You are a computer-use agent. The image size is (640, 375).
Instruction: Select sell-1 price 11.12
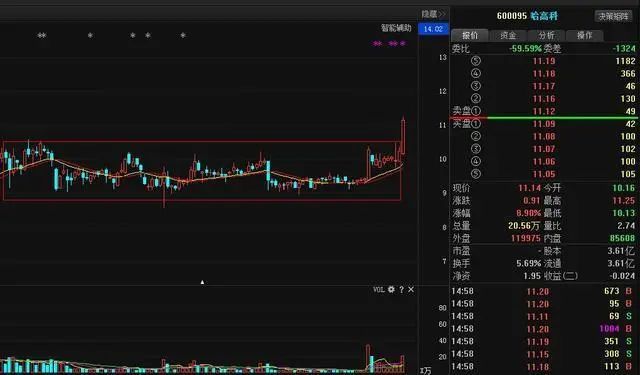point(544,111)
